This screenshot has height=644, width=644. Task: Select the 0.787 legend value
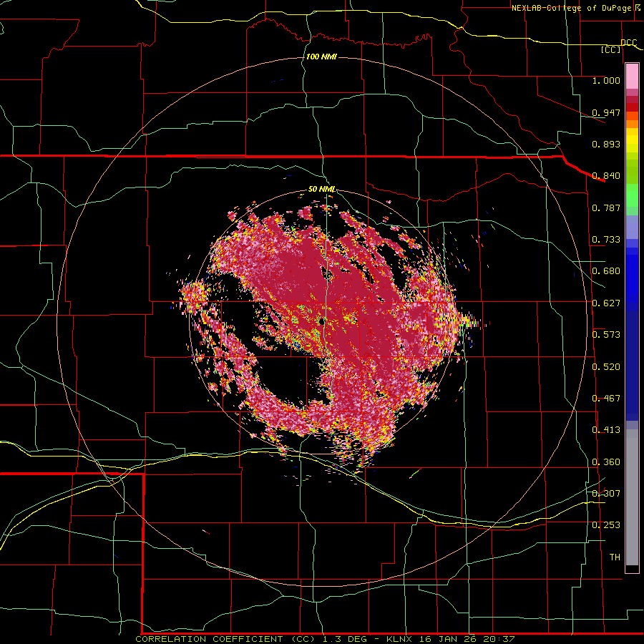point(606,208)
